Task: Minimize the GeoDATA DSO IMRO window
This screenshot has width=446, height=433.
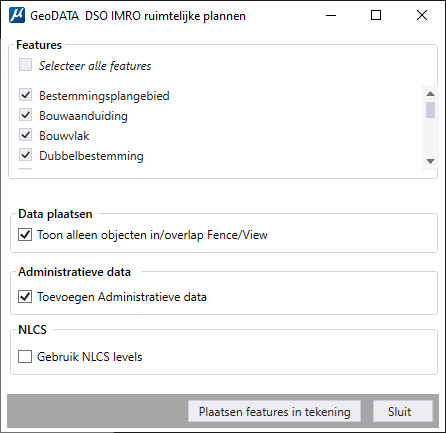Action: 331,15
